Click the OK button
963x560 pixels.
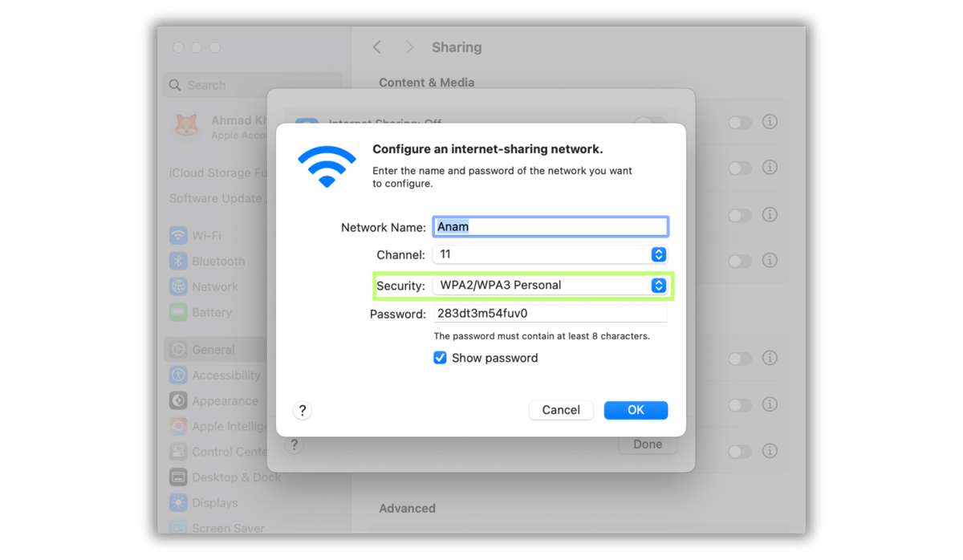click(x=636, y=410)
